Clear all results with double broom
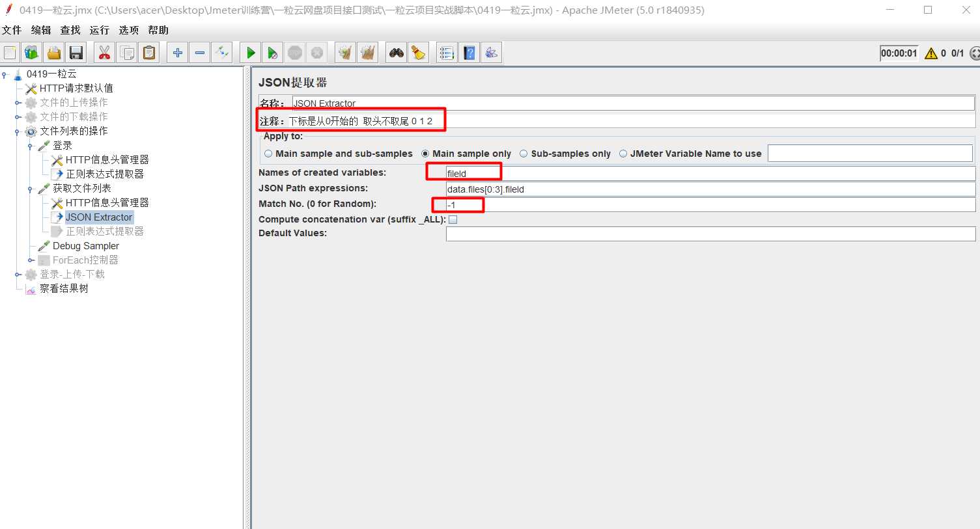Viewport: 980px width, 529px height. pyautogui.click(x=368, y=53)
